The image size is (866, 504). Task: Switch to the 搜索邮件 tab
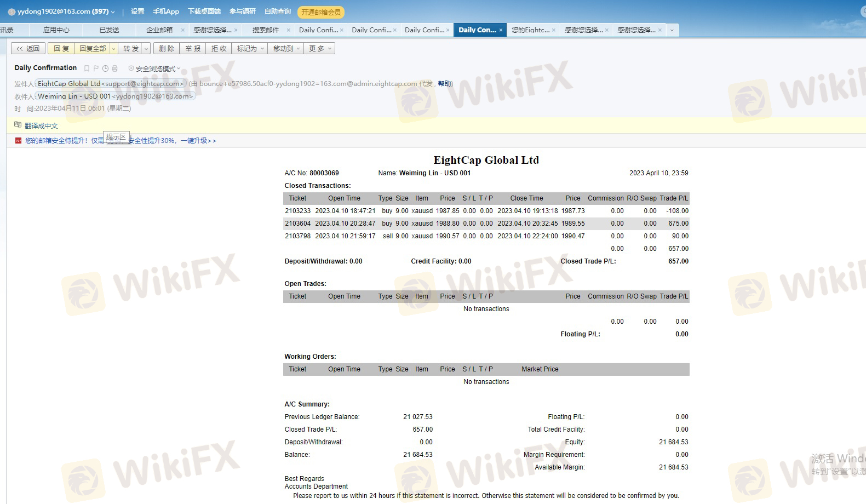(x=266, y=30)
